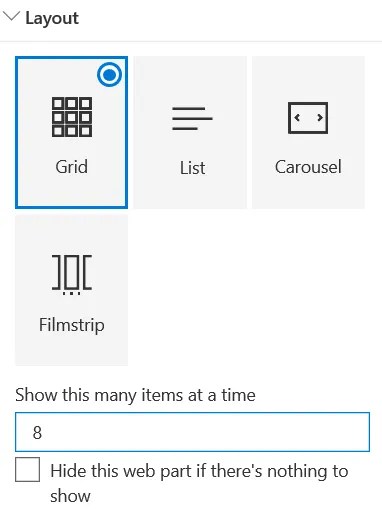
Task: Click the selected radio dot on Grid
Action: 110,75
